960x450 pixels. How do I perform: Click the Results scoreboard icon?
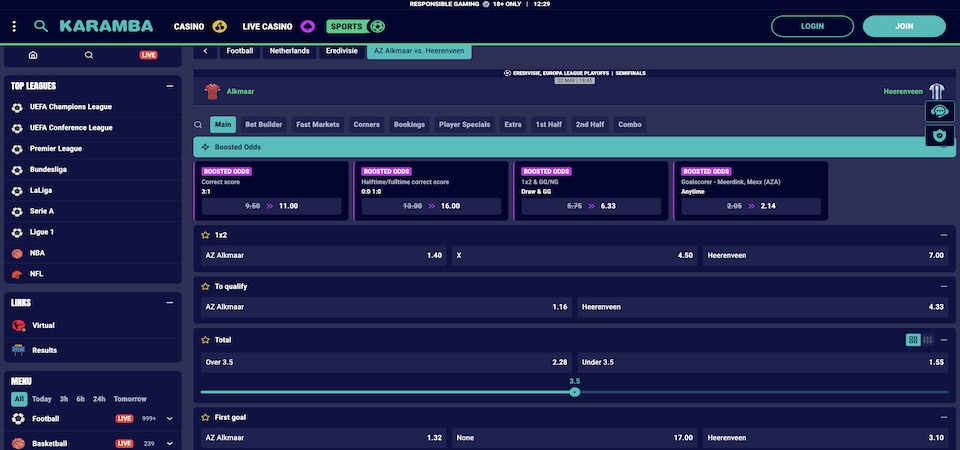pos(18,350)
